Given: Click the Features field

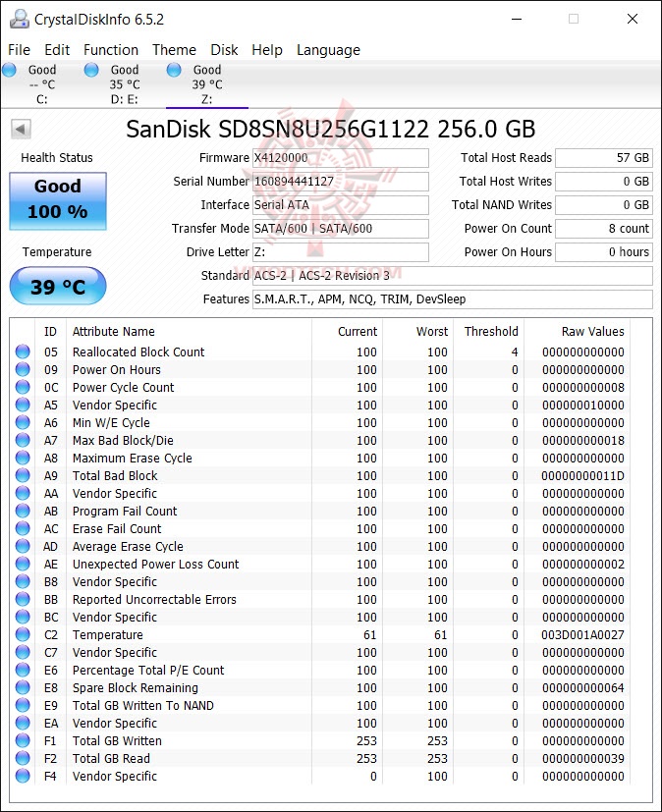Looking at the screenshot, I should [452, 299].
